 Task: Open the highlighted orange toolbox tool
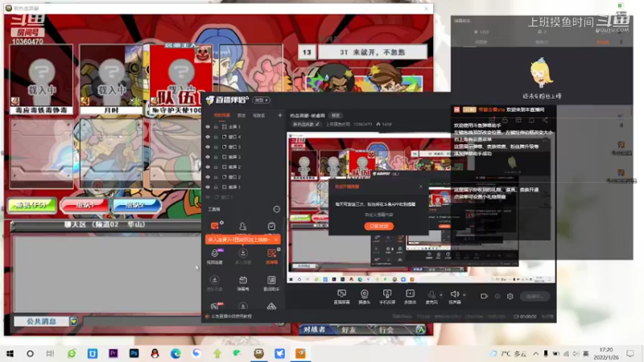pos(271,256)
